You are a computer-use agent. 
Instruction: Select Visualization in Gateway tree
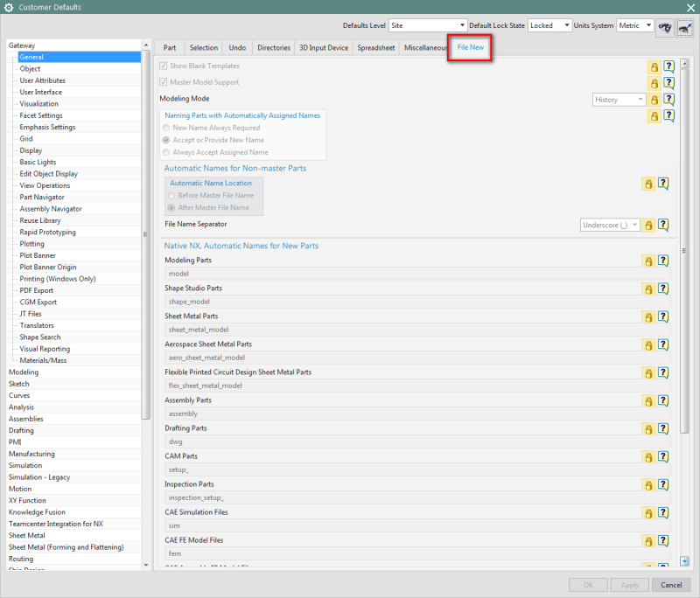38,104
